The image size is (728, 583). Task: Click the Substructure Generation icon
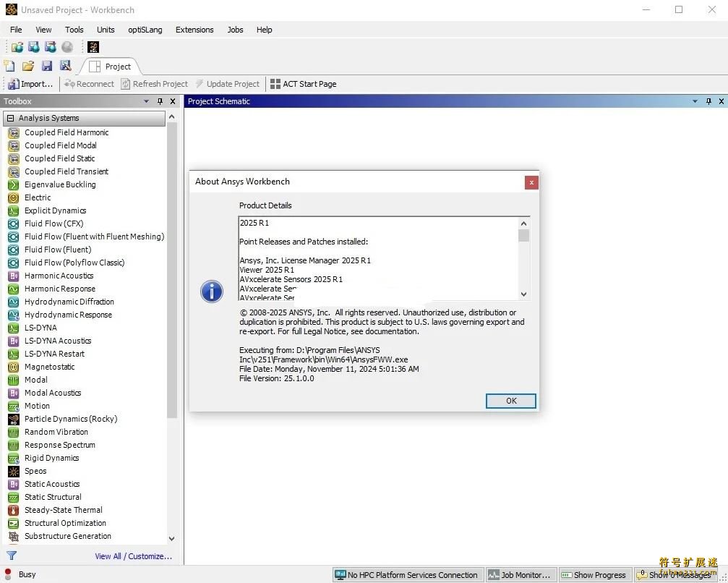(14, 535)
